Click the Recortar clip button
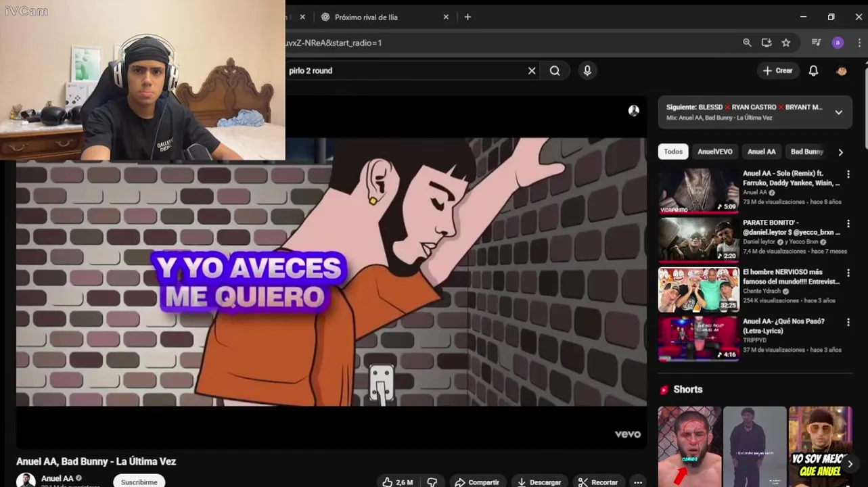868x487 pixels. 598,482
